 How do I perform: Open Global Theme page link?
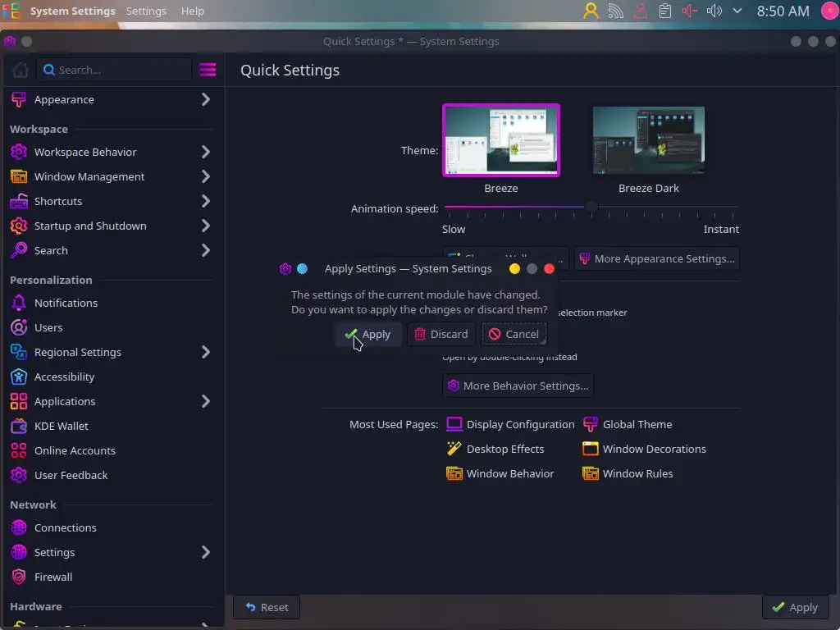628,424
